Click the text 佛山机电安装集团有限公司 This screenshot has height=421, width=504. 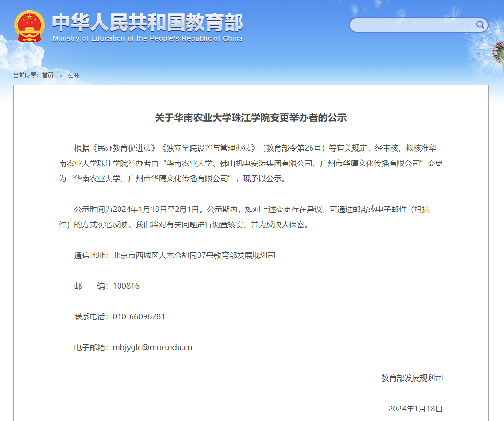(x=266, y=164)
